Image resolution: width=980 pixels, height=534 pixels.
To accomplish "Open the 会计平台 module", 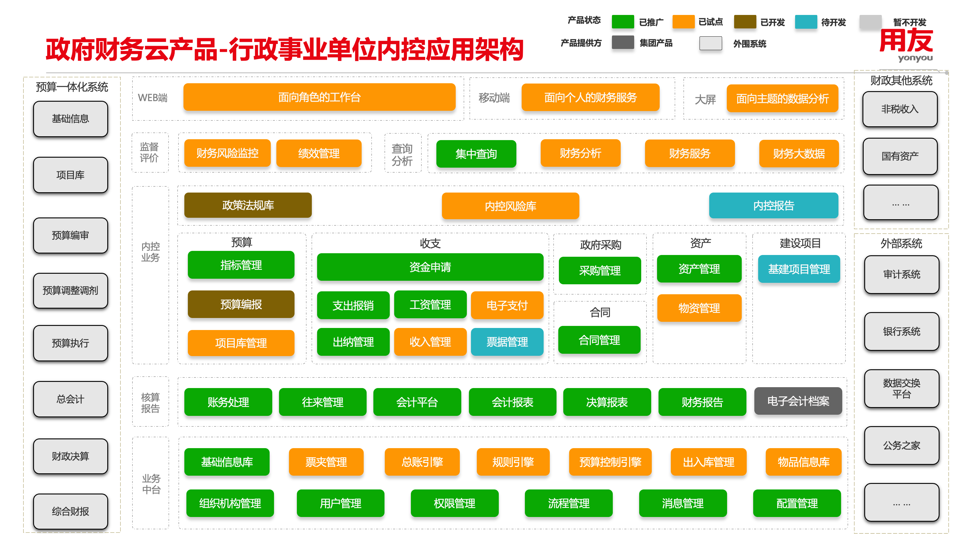I will 417,402.
